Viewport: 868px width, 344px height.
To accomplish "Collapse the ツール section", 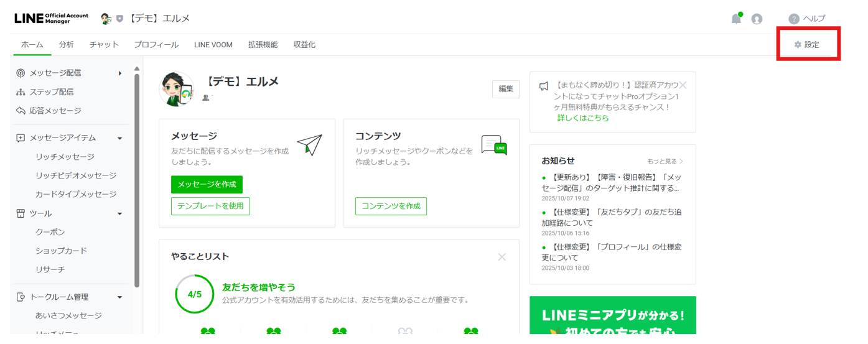I will [x=120, y=214].
